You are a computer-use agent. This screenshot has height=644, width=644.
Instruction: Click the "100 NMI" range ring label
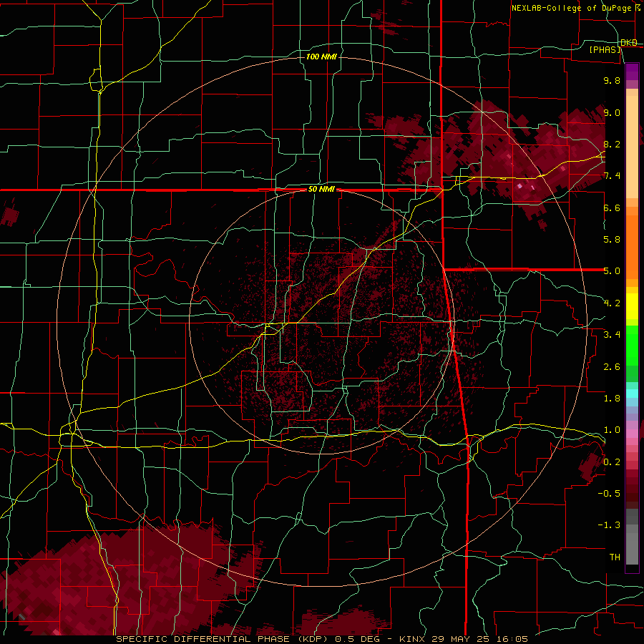tap(321, 57)
